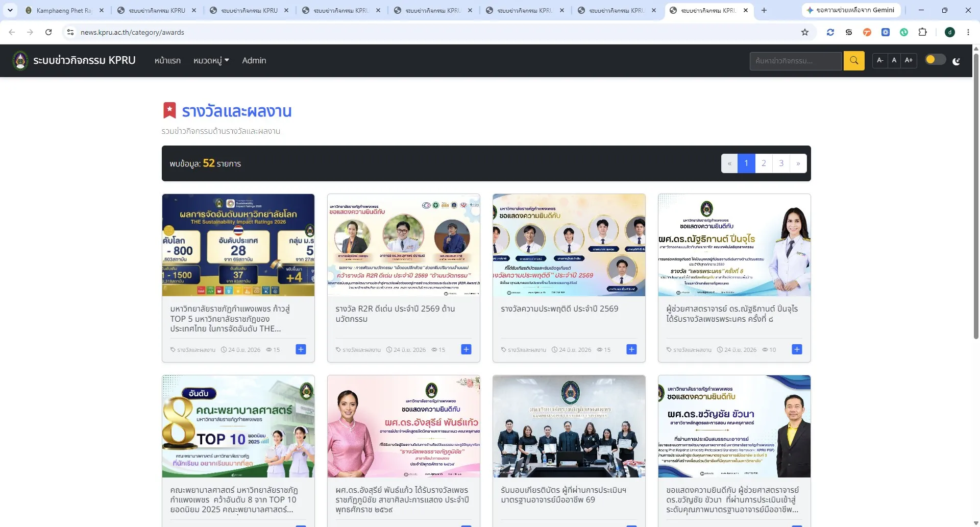Click the KPRU logo in navbar
980x527 pixels.
(x=20, y=60)
